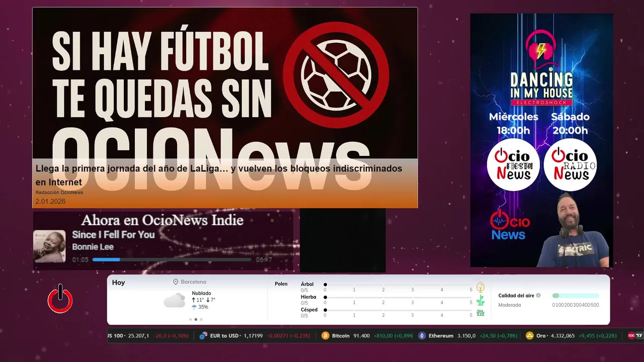Click the elapsed time 01:05
Screen dimensions: 644x362
pyautogui.click(x=80, y=260)
